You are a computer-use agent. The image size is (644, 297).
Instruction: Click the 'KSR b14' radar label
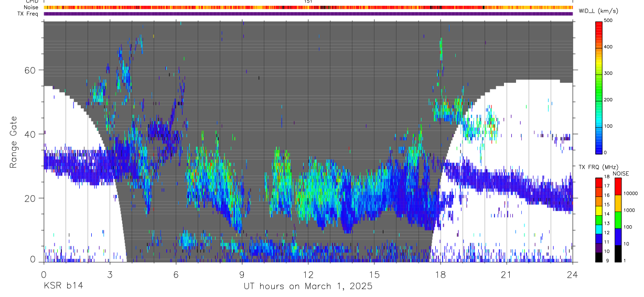62,287
